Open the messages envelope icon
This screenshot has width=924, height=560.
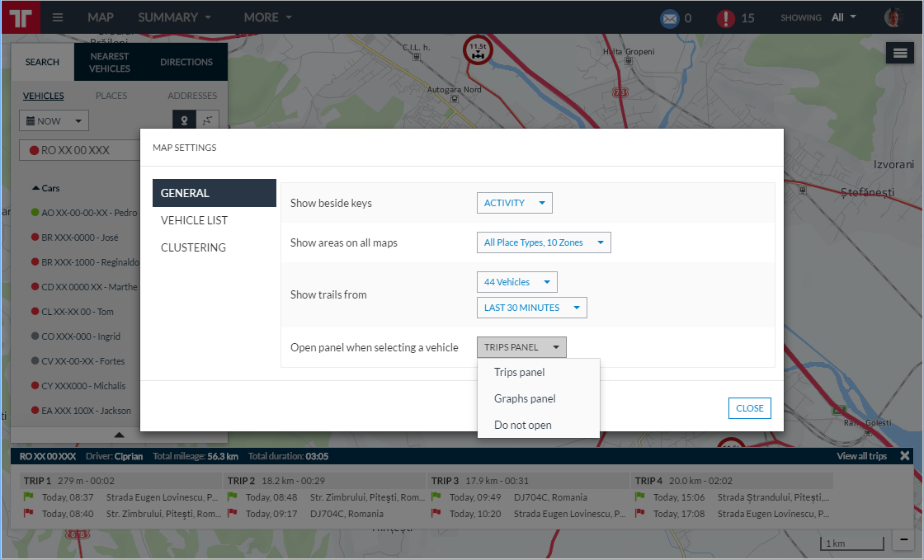[668, 17]
